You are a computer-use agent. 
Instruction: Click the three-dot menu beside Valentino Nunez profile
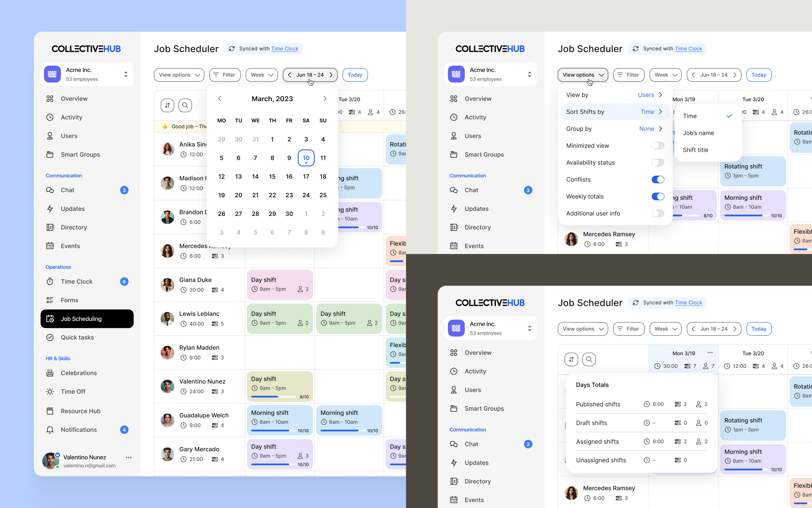129,457
